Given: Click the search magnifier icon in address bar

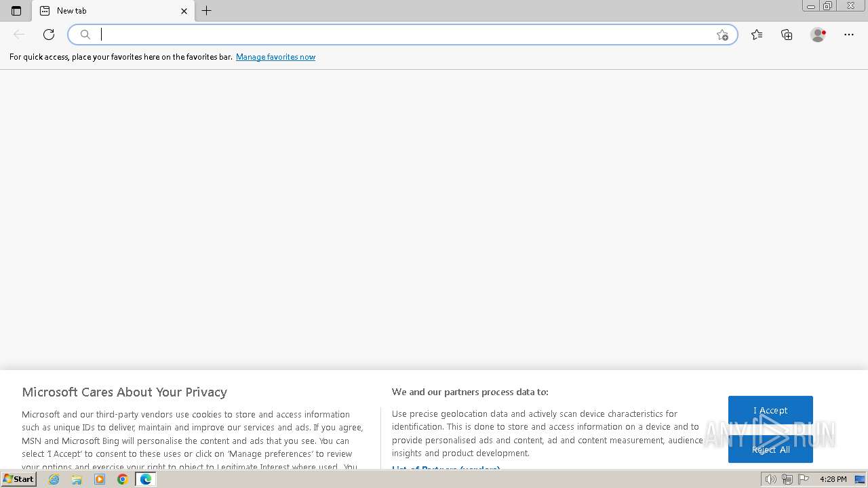Looking at the screenshot, I should click(x=85, y=35).
